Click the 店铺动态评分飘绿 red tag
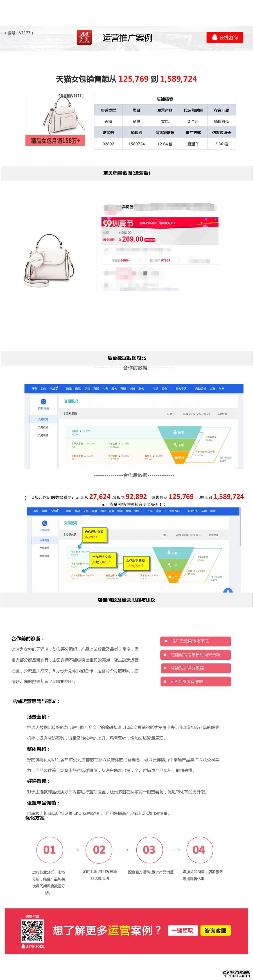The height and width of the screenshot is (980, 253). pos(196,668)
